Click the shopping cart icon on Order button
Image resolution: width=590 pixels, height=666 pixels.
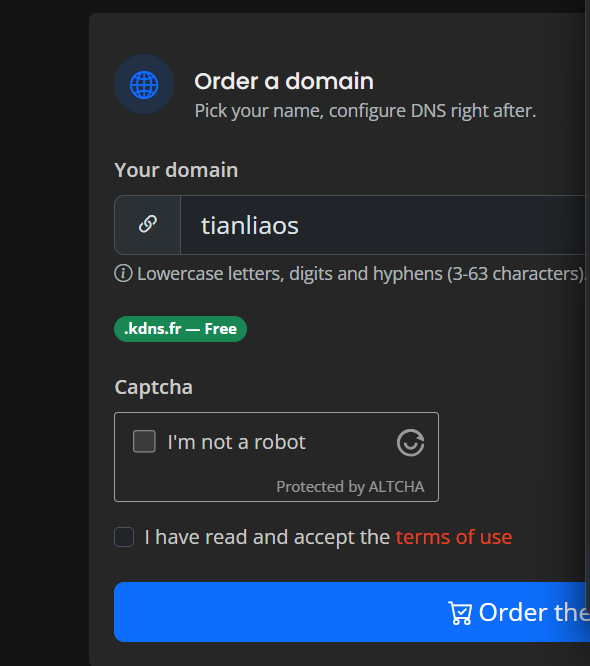click(x=460, y=613)
